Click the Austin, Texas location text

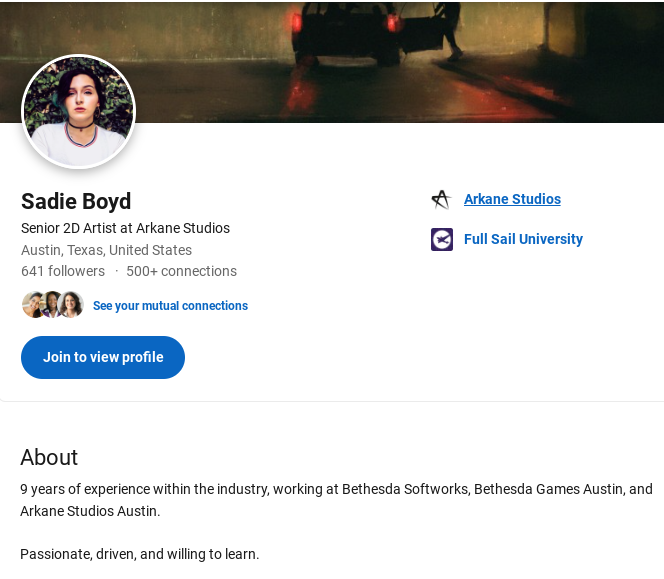pyautogui.click(x=106, y=250)
